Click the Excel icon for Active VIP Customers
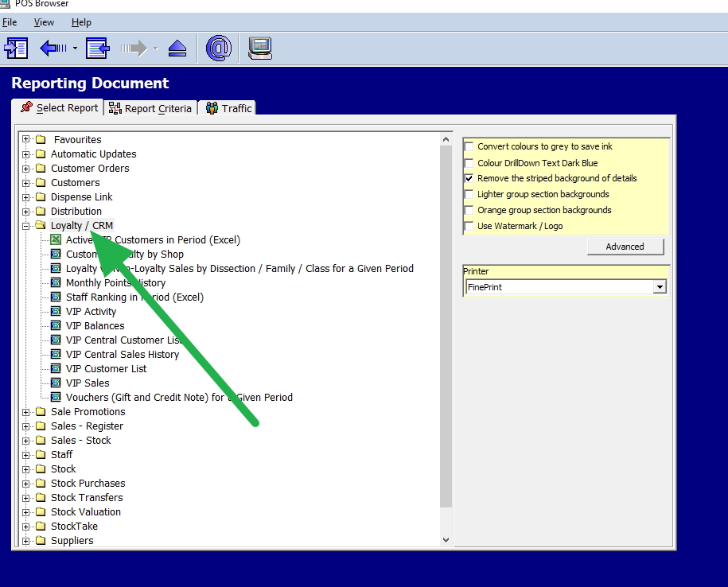 point(56,239)
